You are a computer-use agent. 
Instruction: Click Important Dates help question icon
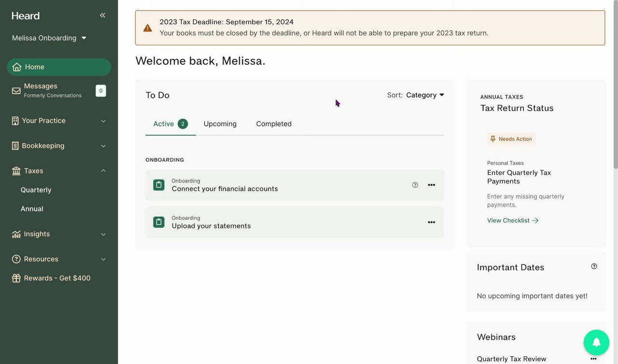pos(594,266)
